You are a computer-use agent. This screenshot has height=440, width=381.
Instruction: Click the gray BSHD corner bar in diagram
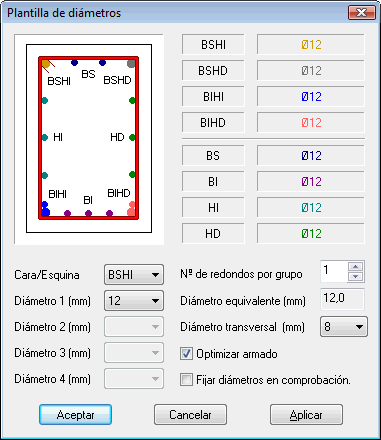click(x=131, y=63)
